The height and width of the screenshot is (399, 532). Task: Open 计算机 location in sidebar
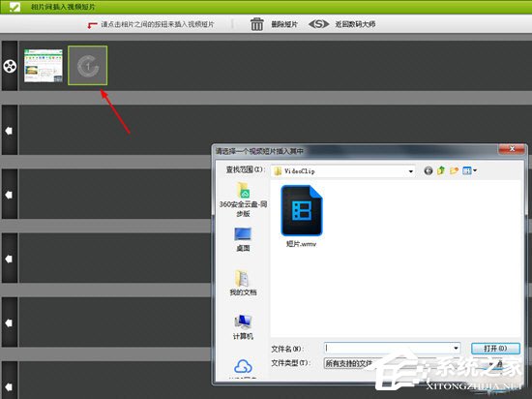[x=243, y=327]
